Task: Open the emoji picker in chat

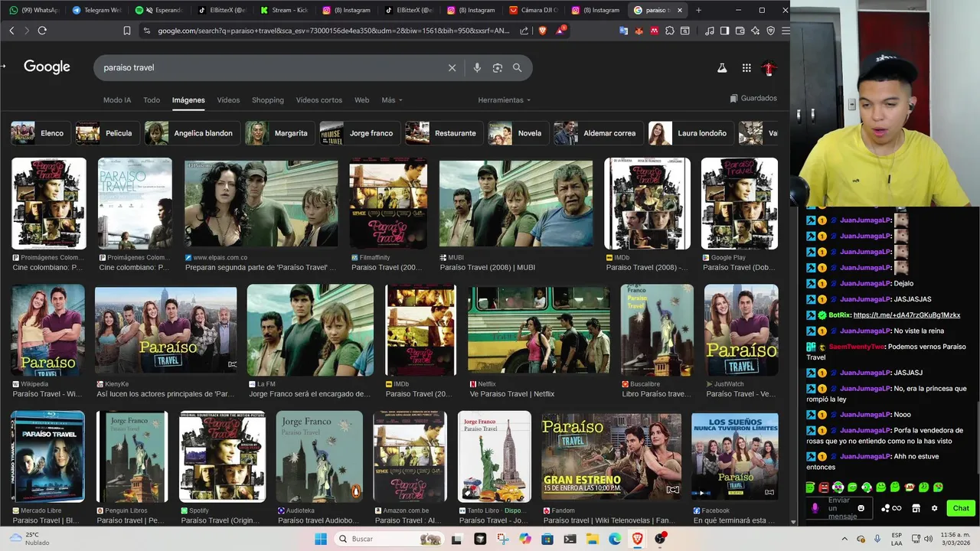Action: click(x=861, y=508)
